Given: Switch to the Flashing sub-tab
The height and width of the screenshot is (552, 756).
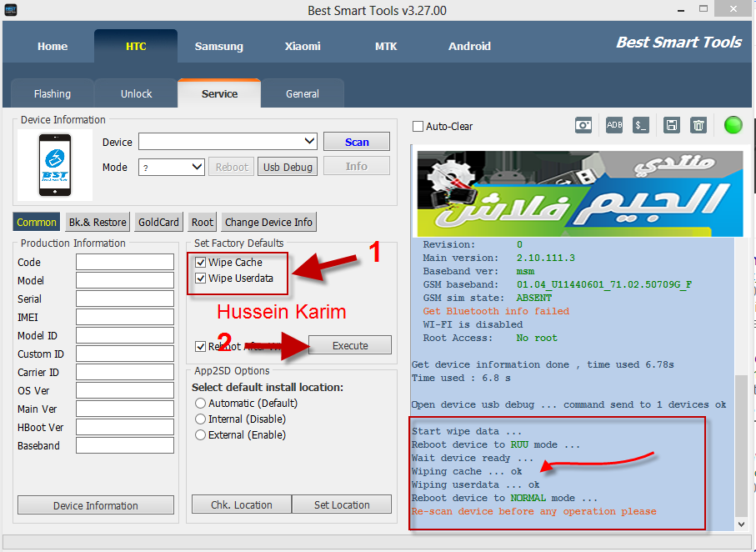Looking at the screenshot, I should pyautogui.click(x=52, y=93).
